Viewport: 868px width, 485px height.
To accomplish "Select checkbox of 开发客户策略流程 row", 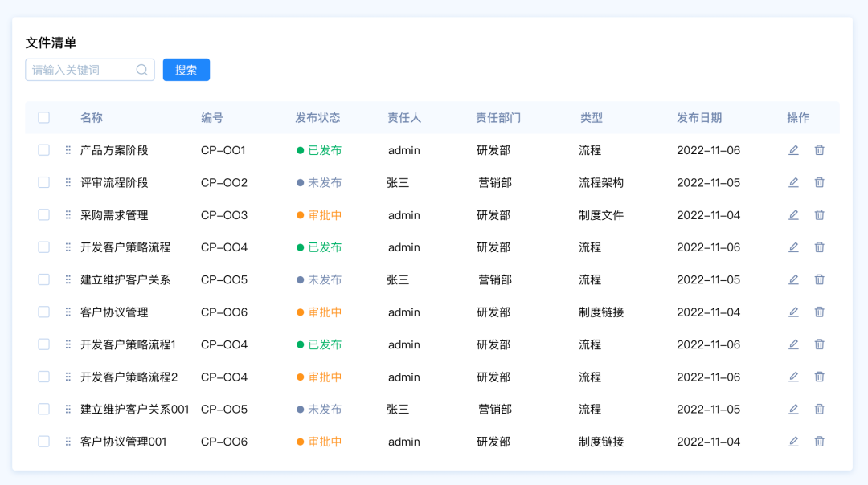I will [44, 247].
